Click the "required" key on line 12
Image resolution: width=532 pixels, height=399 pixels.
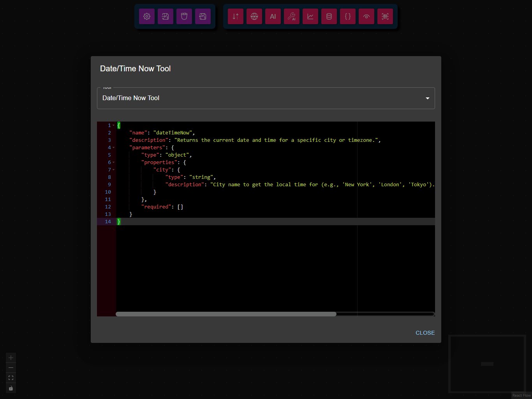156,207
